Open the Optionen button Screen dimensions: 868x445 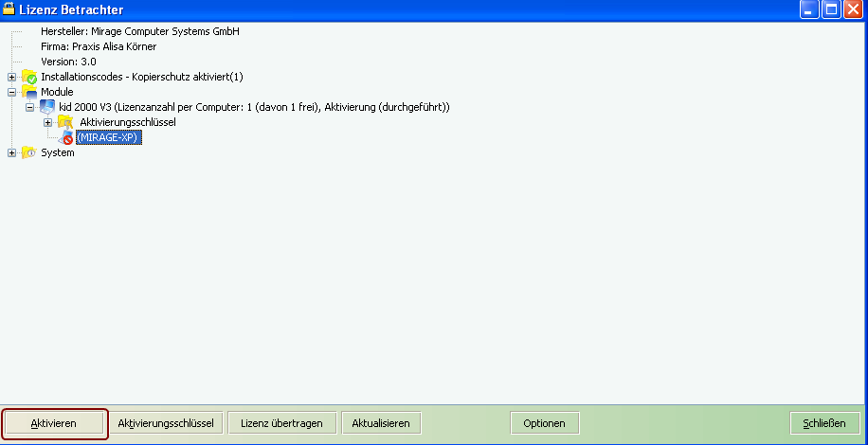click(x=544, y=423)
